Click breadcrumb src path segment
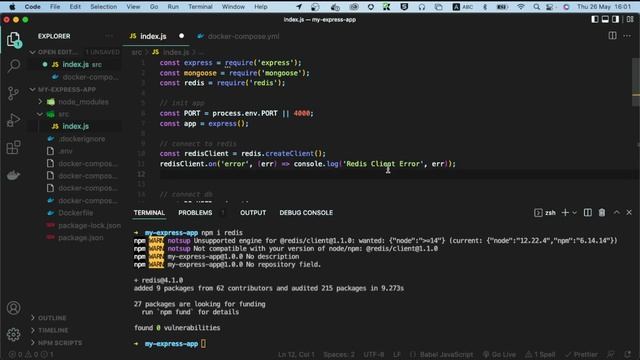 click(137, 52)
